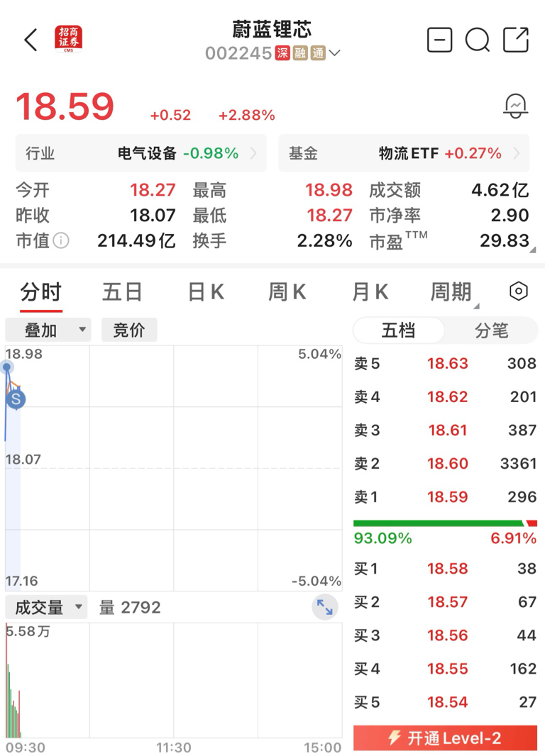Tap 换手 2.28% value
This screenshot has width=545, height=756.
(x=324, y=240)
